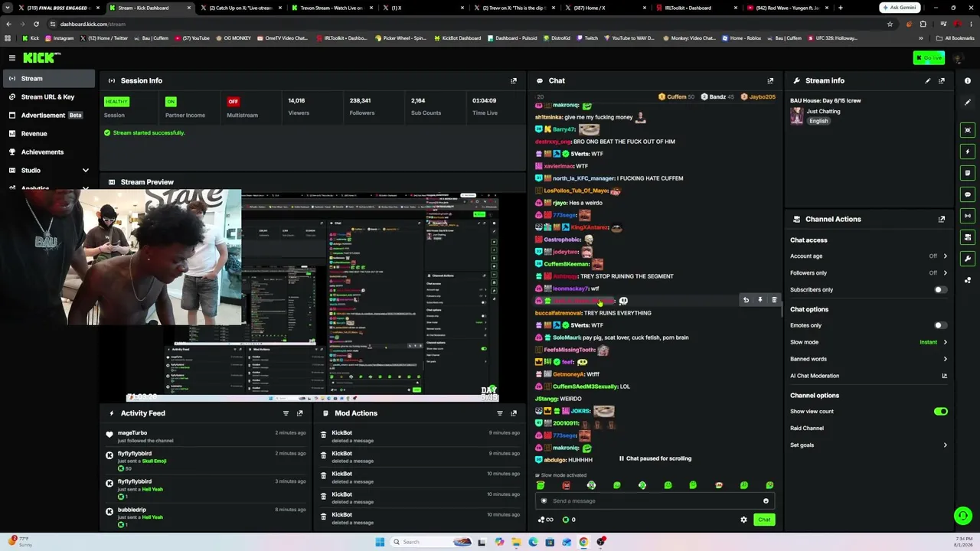Viewport: 980px width, 551px height.
Task: Open Windows Start menu
Action: (379, 542)
